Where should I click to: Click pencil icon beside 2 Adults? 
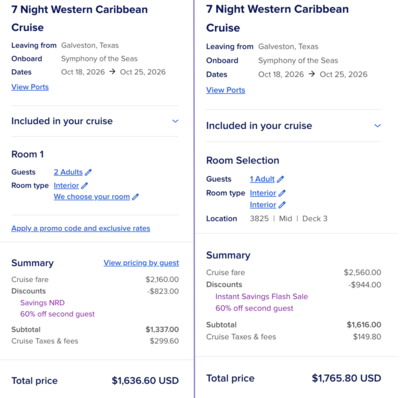(x=88, y=172)
